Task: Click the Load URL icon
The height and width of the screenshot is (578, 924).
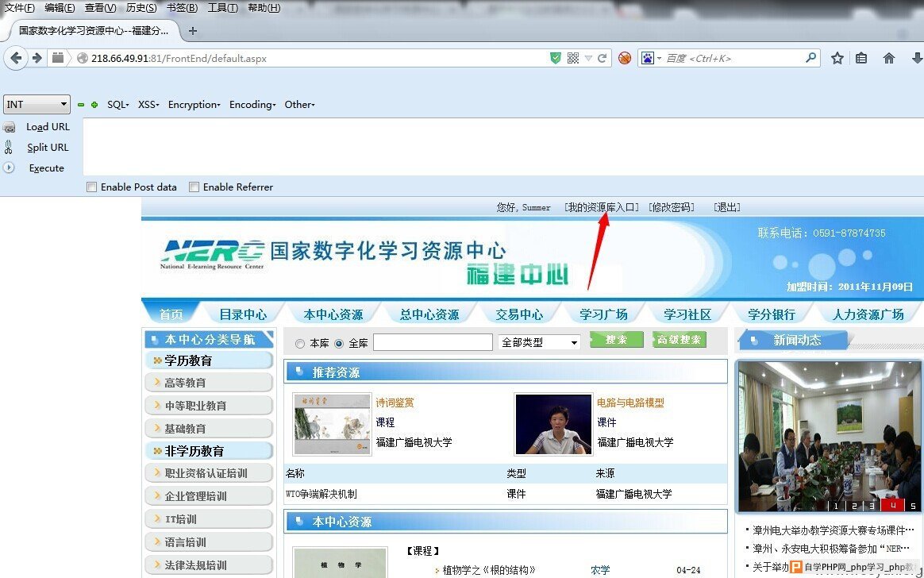Action: tap(9, 127)
